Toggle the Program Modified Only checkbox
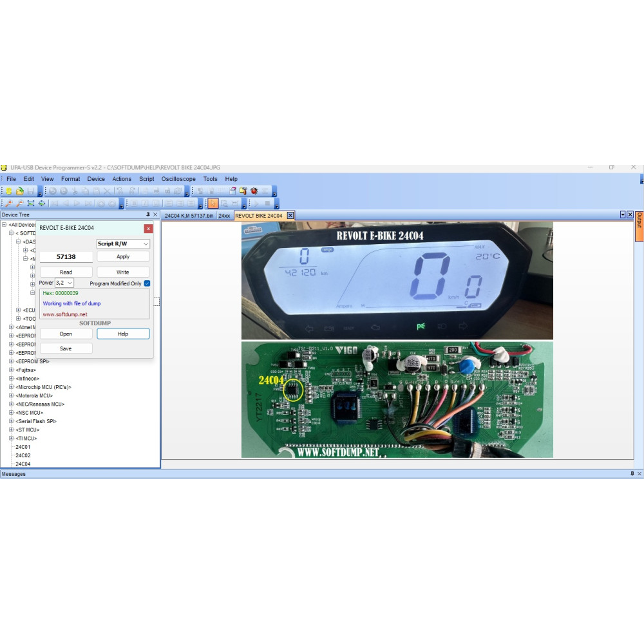The width and height of the screenshot is (644, 644). pos(147,283)
